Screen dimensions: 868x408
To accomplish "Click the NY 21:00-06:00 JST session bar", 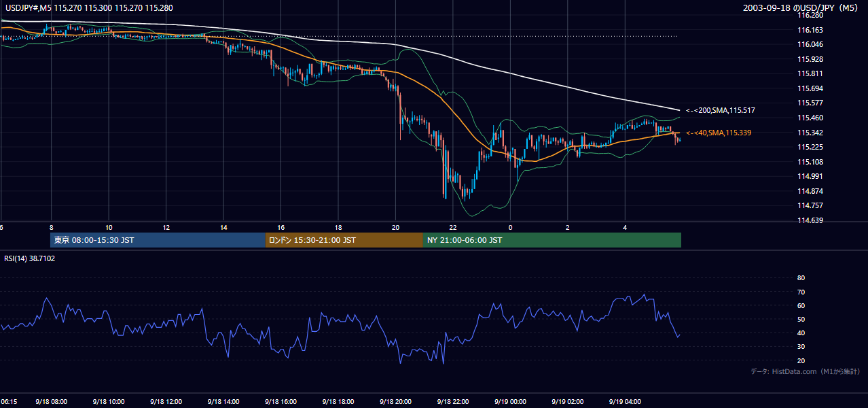I will point(551,240).
